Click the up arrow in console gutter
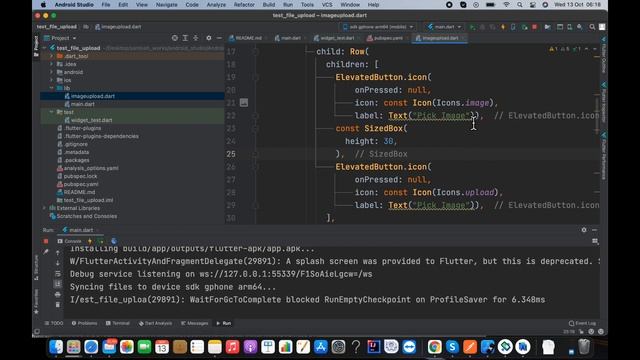640x360 pixels. pyautogui.click(x=58, y=253)
